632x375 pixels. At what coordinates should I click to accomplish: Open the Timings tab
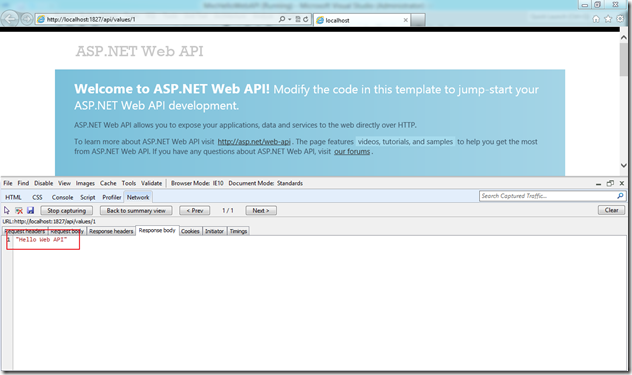tap(238, 231)
